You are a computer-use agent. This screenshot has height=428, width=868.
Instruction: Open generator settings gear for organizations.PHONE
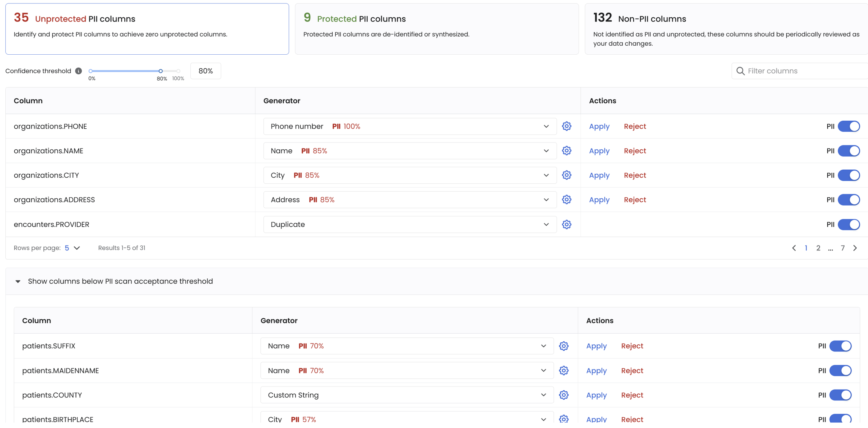tap(566, 126)
